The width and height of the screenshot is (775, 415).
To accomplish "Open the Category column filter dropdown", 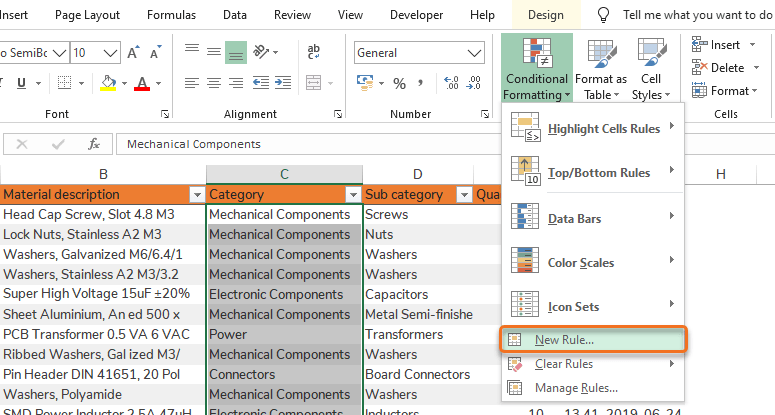I will (352, 194).
